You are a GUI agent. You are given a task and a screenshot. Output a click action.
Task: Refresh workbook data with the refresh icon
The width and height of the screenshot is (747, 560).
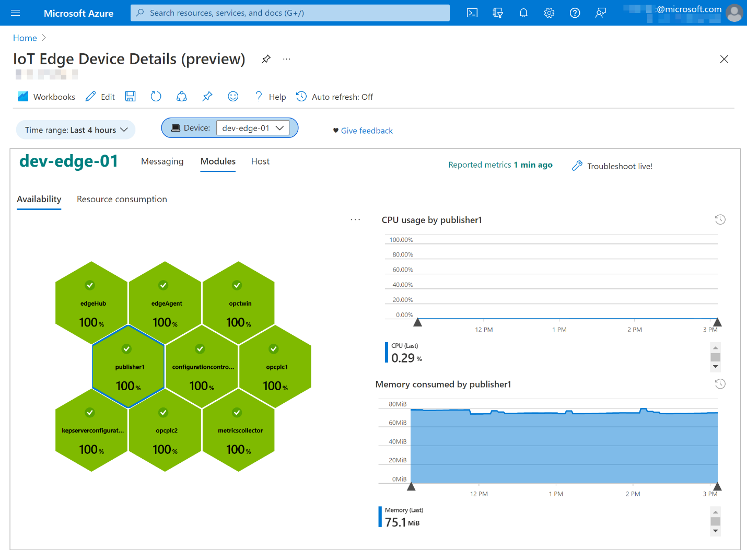coord(156,96)
